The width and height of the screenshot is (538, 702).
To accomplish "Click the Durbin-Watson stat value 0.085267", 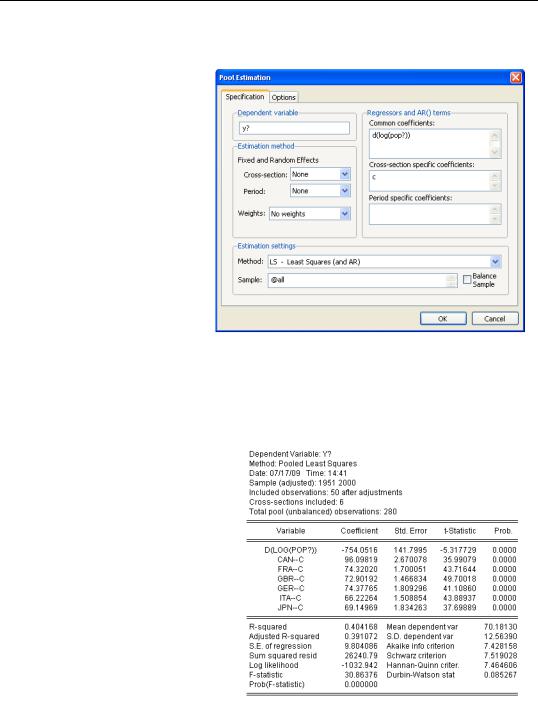I will click(500, 675).
